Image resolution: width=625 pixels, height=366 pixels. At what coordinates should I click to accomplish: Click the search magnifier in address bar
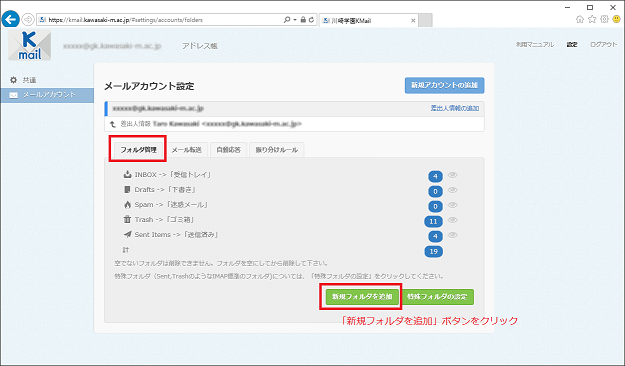pyautogui.click(x=287, y=20)
